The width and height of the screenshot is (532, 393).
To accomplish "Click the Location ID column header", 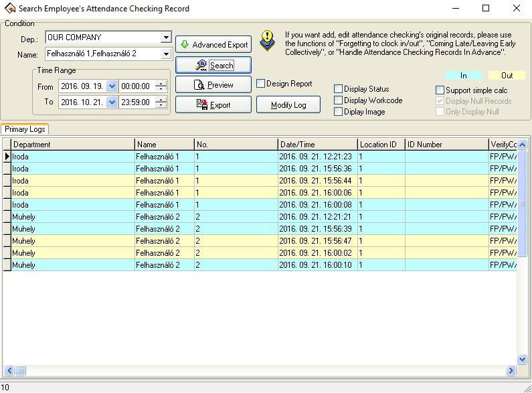I will coord(381,145).
